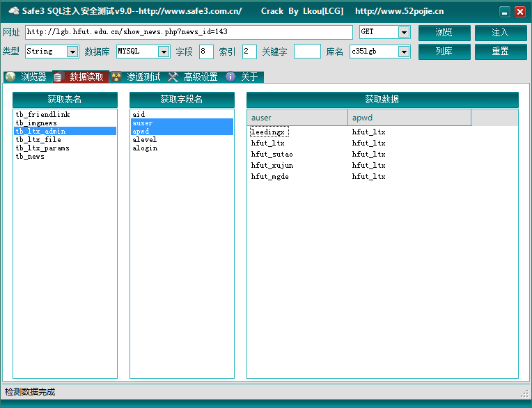Viewport: 532px width, 408px height.
Task: Open the 类型 String dropdown
Action: click(72, 52)
